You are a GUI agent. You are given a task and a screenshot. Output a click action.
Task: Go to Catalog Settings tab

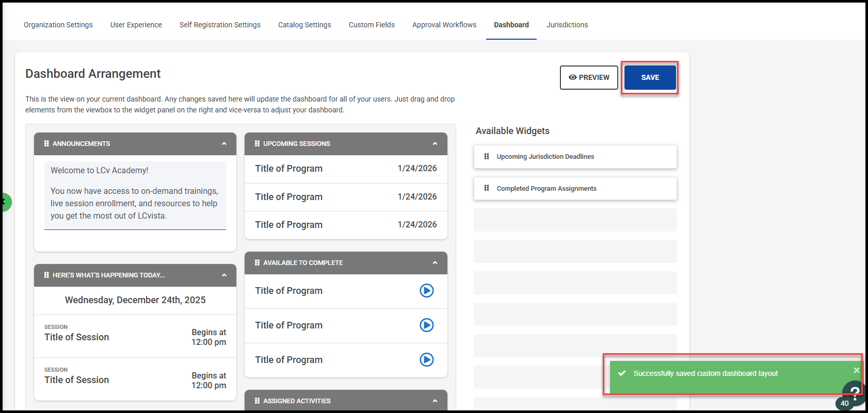click(304, 25)
